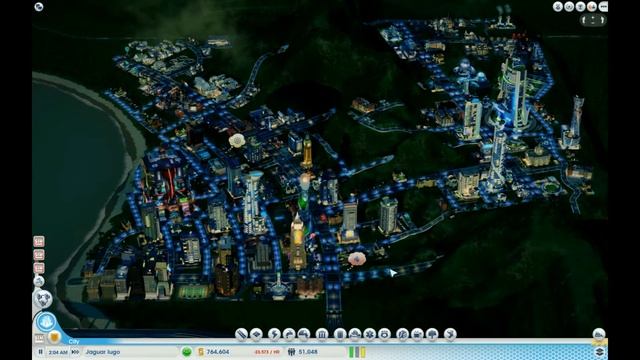Increase game speed with fast-forward

coord(75,352)
